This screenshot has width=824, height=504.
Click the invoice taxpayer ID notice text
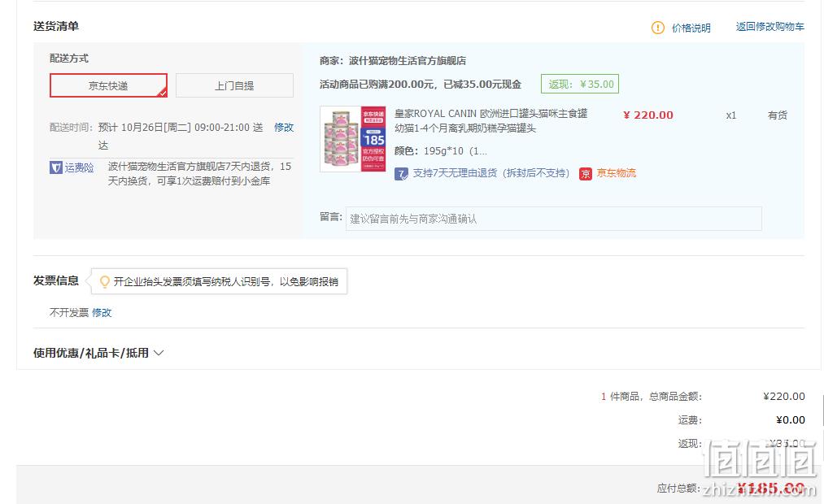tap(226, 282)
